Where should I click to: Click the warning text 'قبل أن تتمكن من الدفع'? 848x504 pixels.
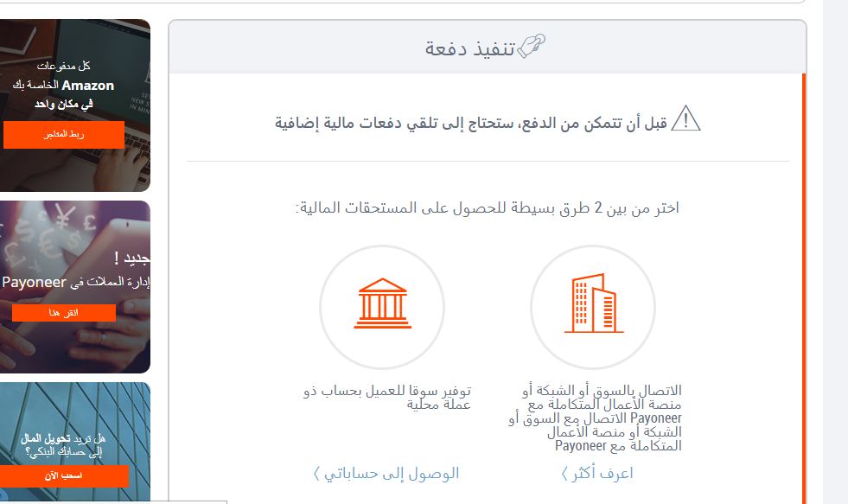tap(471, 123)
